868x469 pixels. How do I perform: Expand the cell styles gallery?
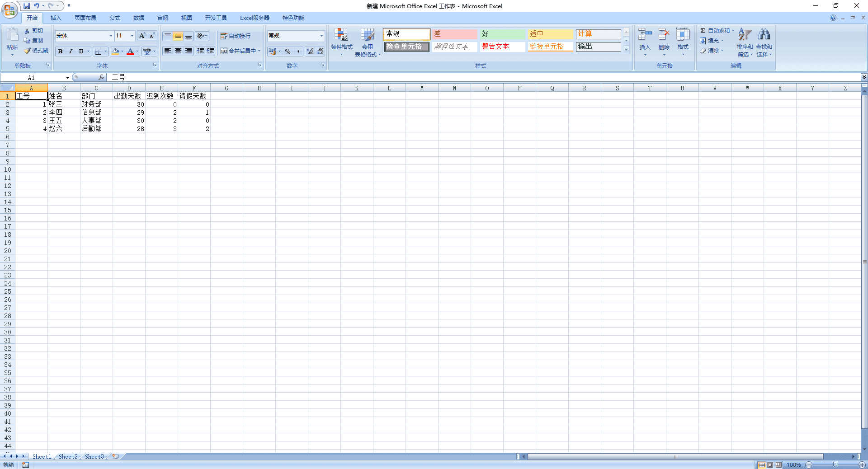coord(627,50)
